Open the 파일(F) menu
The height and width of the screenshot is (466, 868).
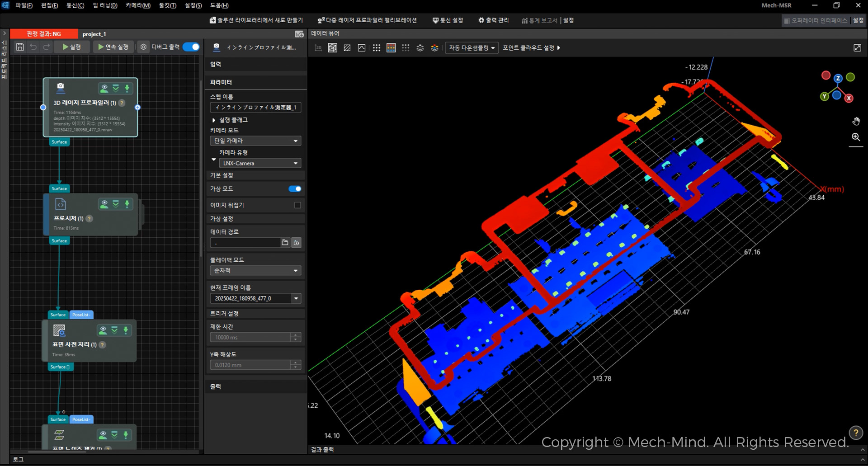click(x=24, y=5)
